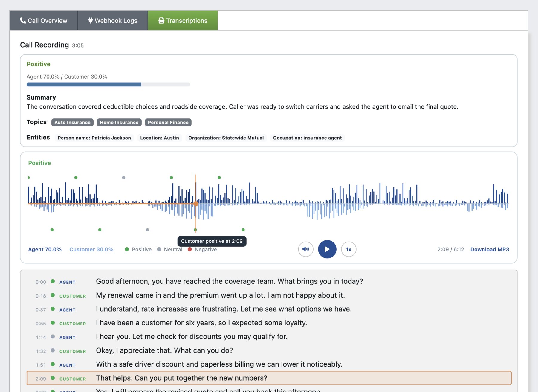Image resolution: width=538 pixels, height=392 pixels.
Task: Click sentiment dot on 0:37 agent row
Action: [53, 309]
